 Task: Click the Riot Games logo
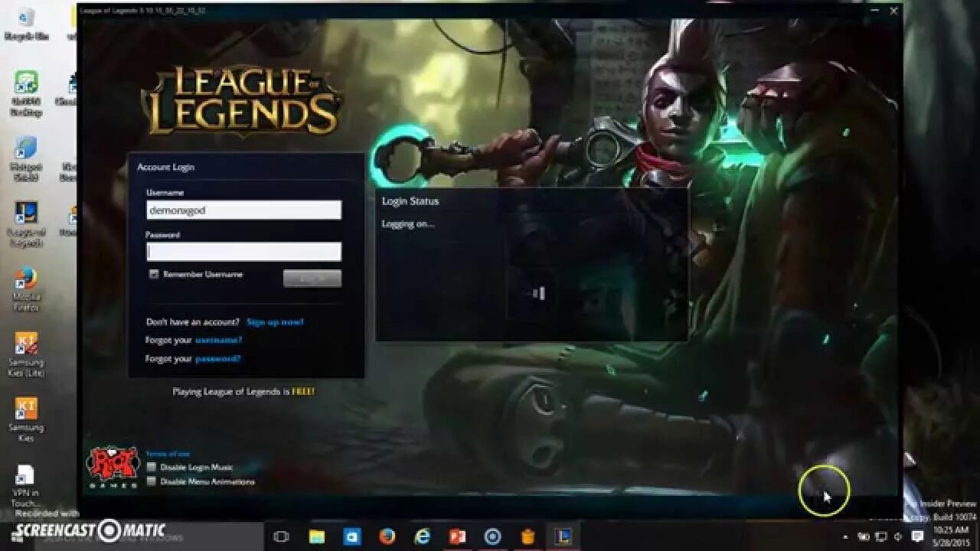click(x=112, y=468)
